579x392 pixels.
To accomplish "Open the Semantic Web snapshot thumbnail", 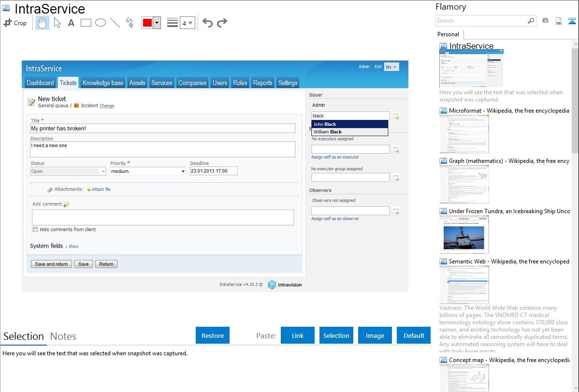I will [x=464, y=284].
